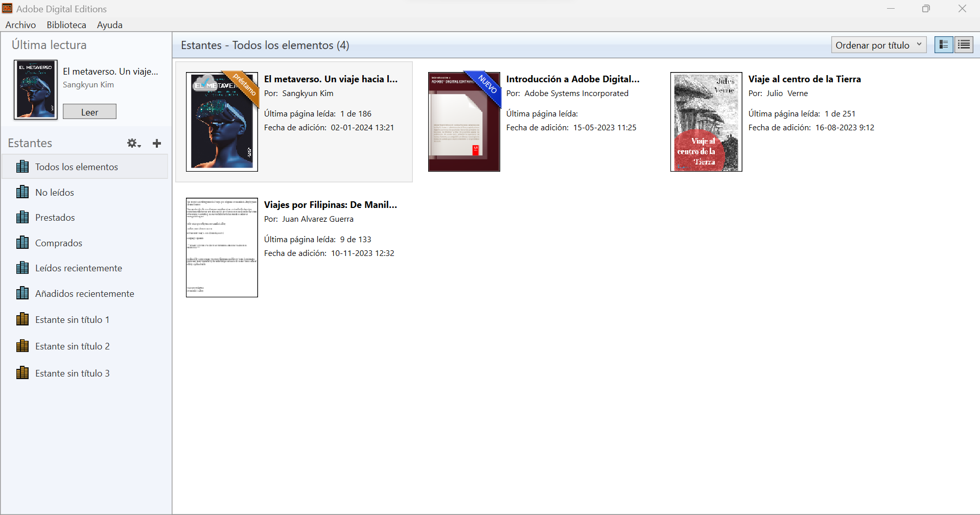The height and width of the screenshot is (515, 980).
Task: Open the Ordenar por título dropdown
Action: (x=878, y=45)
